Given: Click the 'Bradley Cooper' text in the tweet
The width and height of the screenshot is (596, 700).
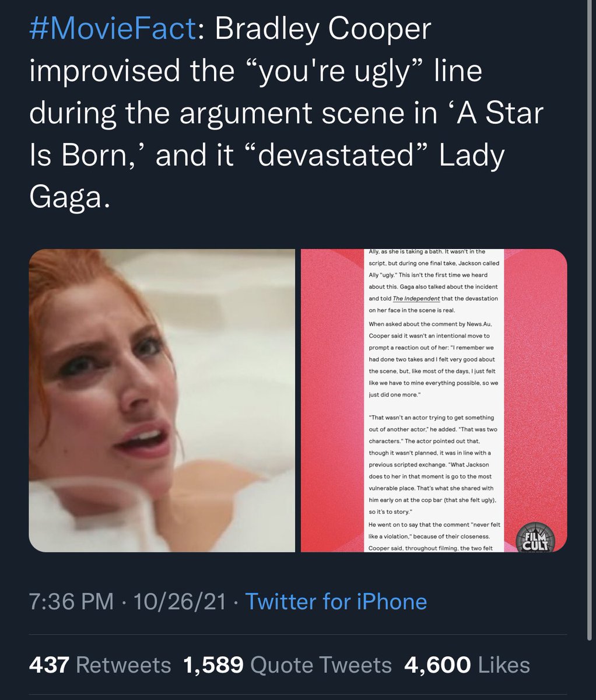Looking at the screenshot, I should pyautogui.click(x=323, y=30).
